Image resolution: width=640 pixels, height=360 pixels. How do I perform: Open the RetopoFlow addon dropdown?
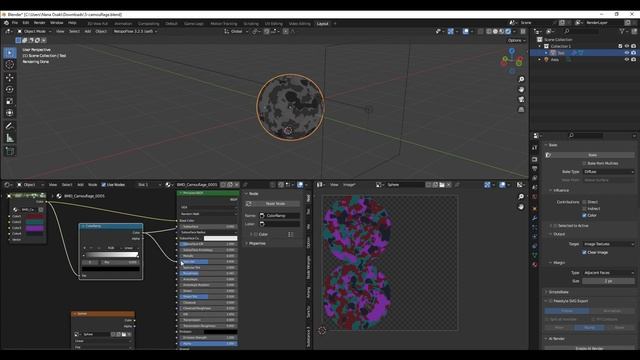[135, 31]
